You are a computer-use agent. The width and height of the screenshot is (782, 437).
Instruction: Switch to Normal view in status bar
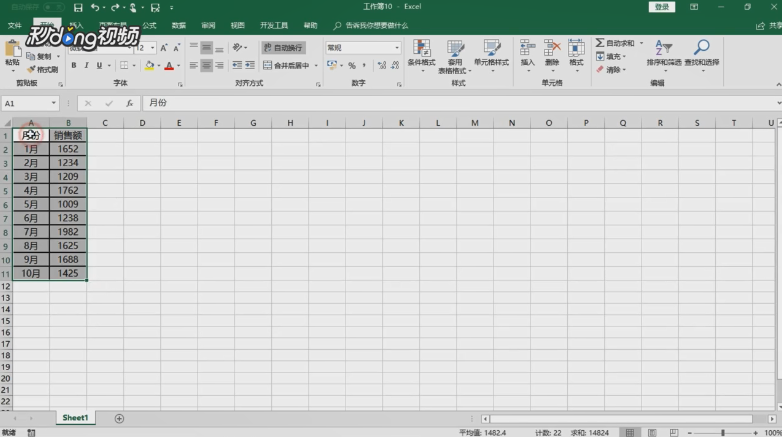pyautogui.click(x=630, y=433)
